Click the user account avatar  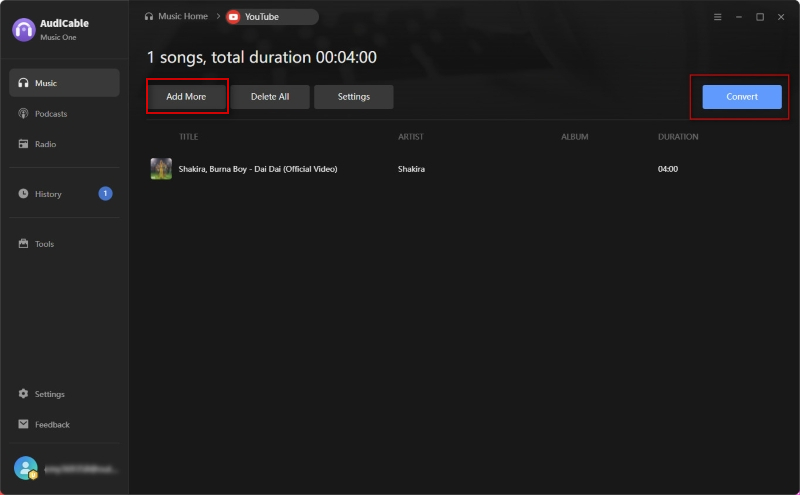[x=26, y=468]
